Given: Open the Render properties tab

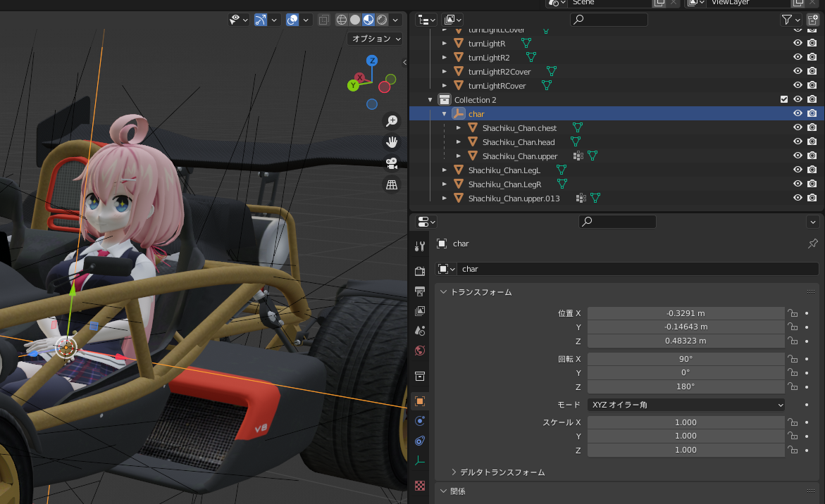Looking at the screenshot, I should [420, 271].
